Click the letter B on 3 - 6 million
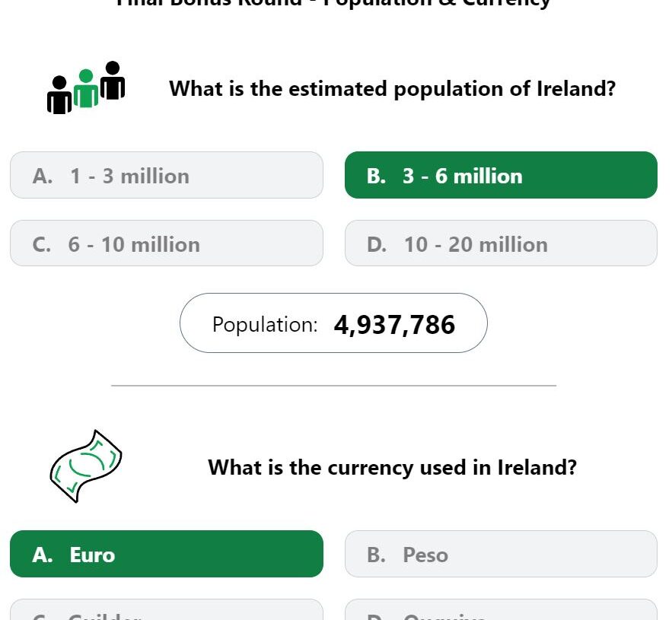Image resolution: width=672 pixels, height=620 pixels. pyautogui.click(x=376, y=176)
